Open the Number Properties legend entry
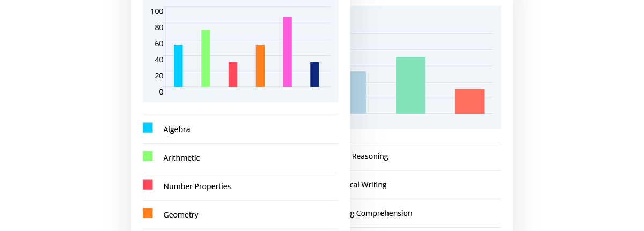The height and width of the screenshot is (231, 644). click(x=197, y=186)
